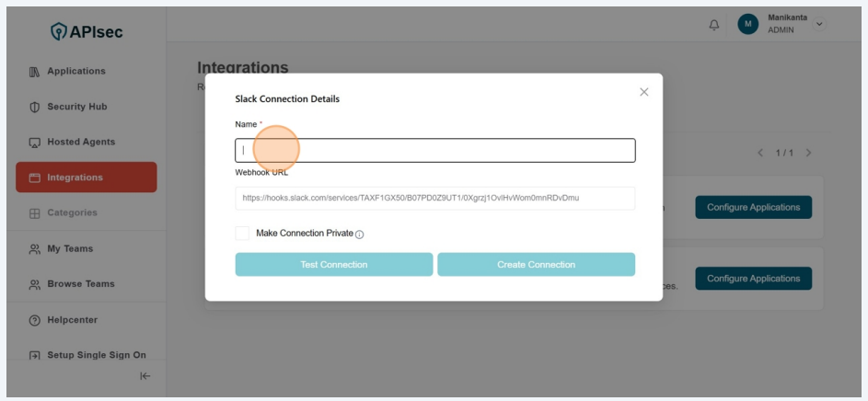Viewport: 868px width, 401px height.
Task: Click the Categories grid icon
Action: pyautogui.click(x=35, y=213)
